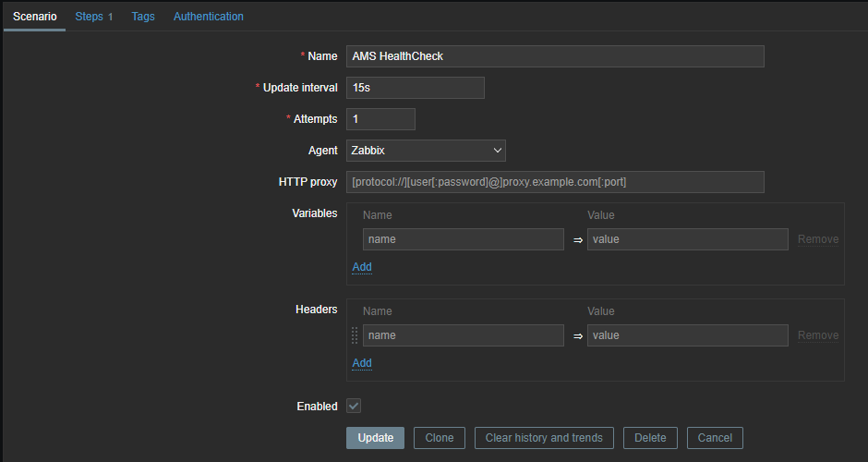Click Clear history and trends button
Image resolution: width=868 pixels, height=462 pixels.
tap(544, 438)
